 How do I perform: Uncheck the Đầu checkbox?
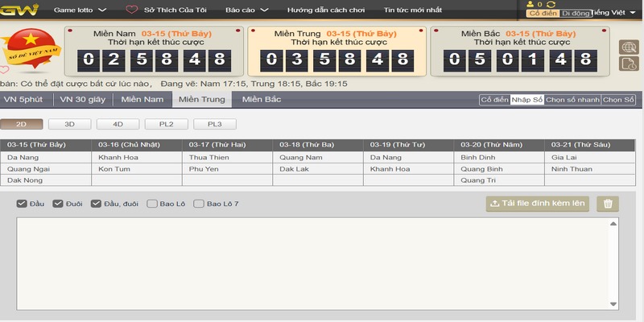coord(22,204)
